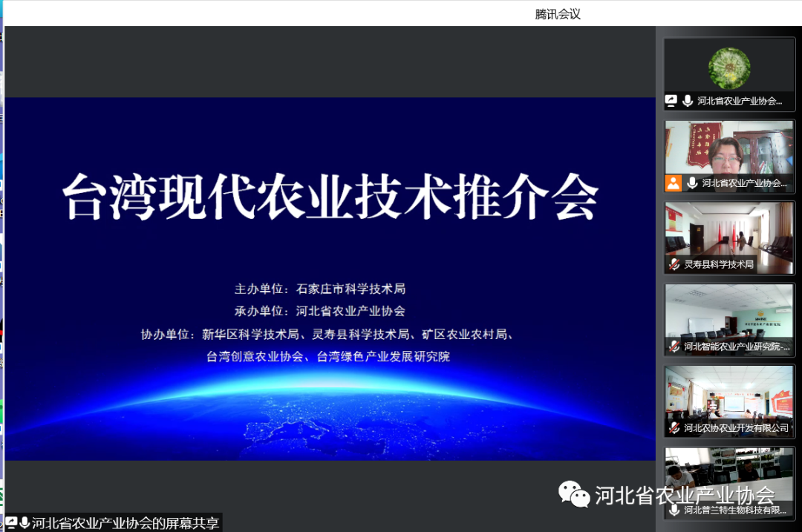
Task: Select 河北智能农业产业研究院 video tile
Action: coord(729,319)
